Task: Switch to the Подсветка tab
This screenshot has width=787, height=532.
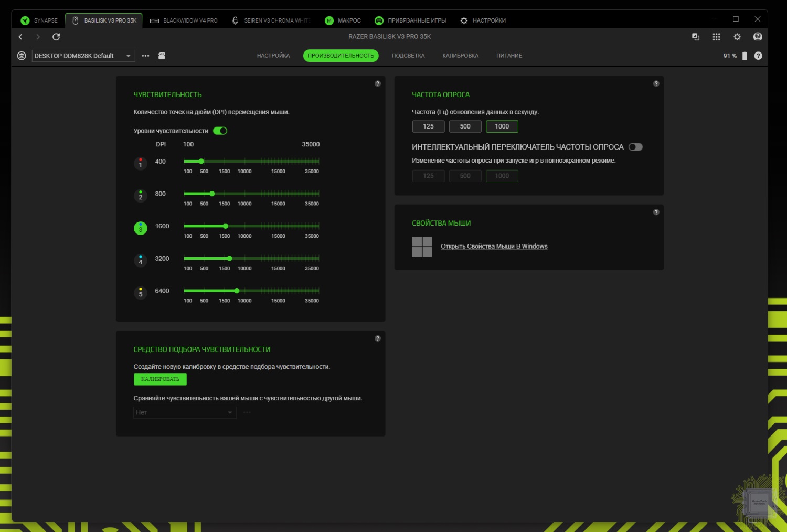Action: point(408,56)
